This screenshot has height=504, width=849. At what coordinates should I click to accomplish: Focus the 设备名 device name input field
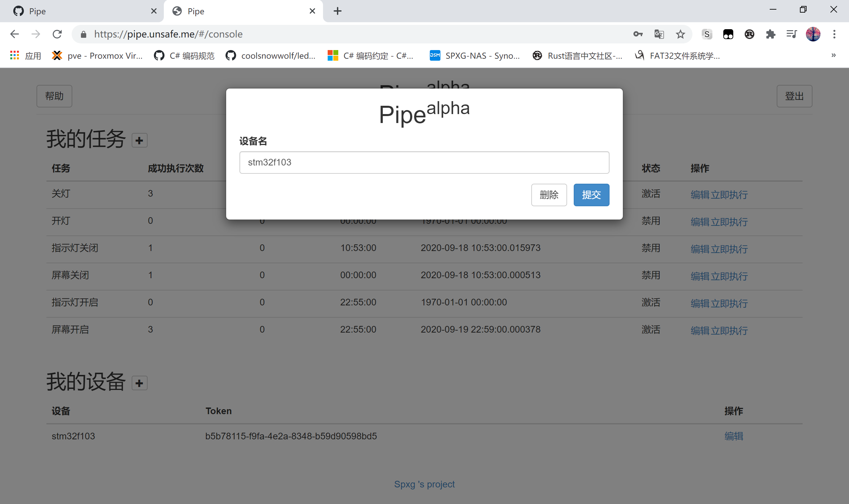(x=424, y=162)
